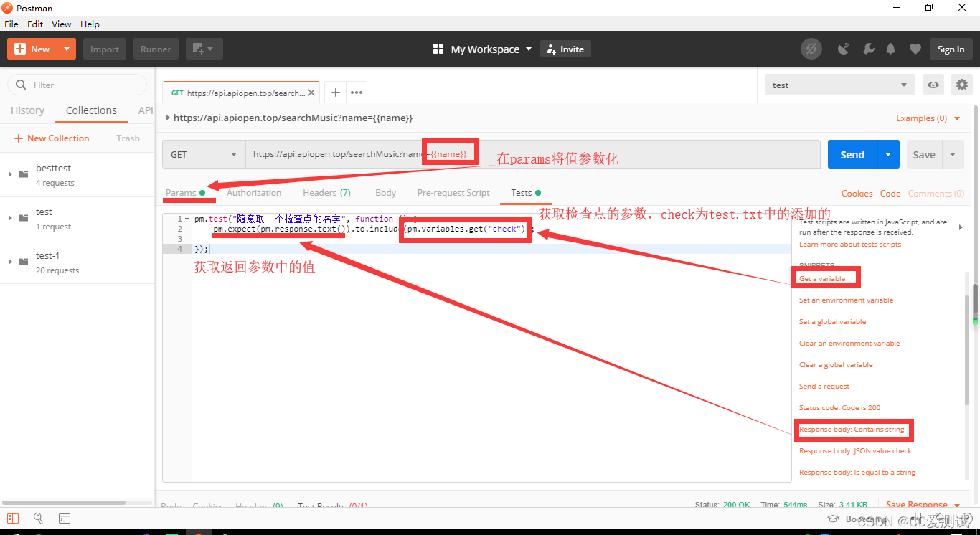This screenshot has height=535, width=980.
Task: Add a new request tab
Action: (335, 93)
